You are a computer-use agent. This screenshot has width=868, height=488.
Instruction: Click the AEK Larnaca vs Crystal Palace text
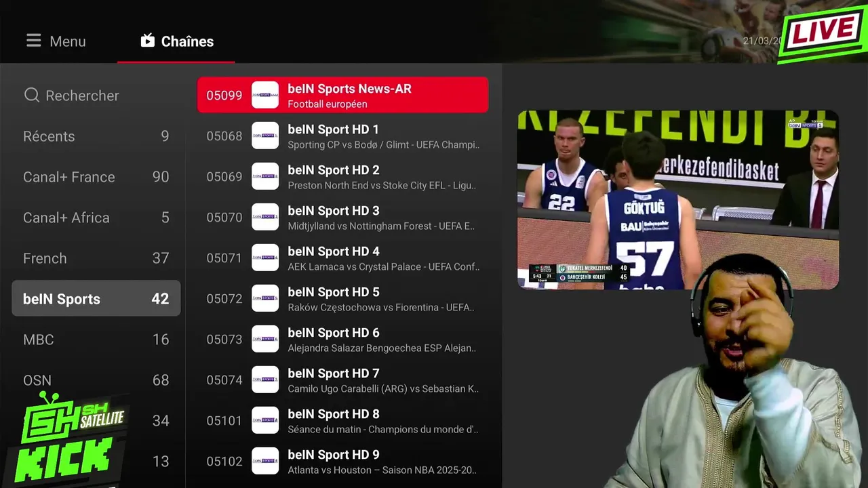(384, 267)
